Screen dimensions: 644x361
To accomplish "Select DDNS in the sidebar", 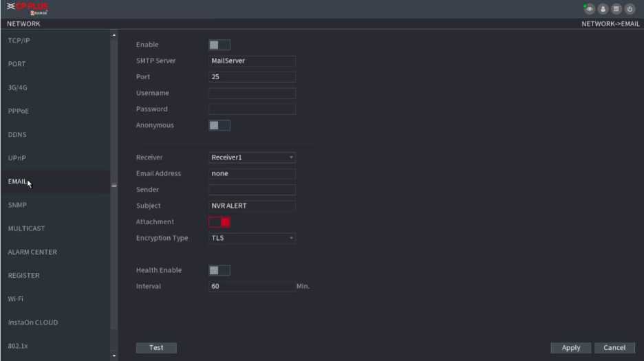I will tap(18, 135).
